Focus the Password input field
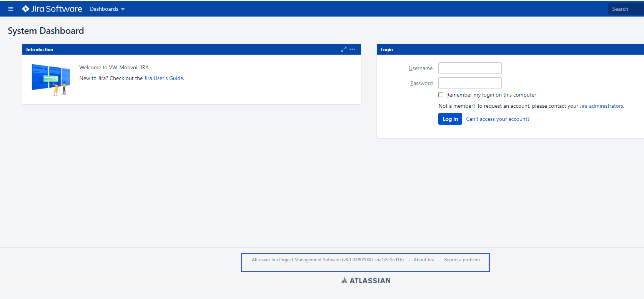Screen dimensions: 644x299 [x=470, y=83]
